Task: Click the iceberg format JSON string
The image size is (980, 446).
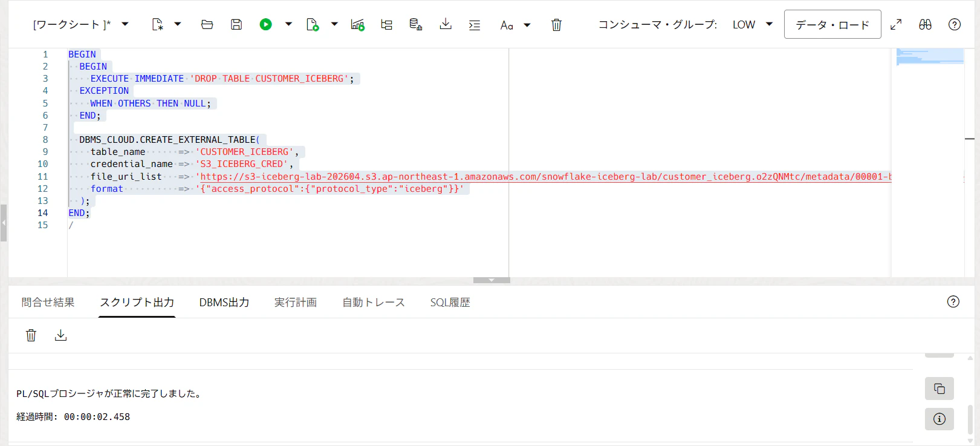Action: pyautogui.click(x=329, y=189)
